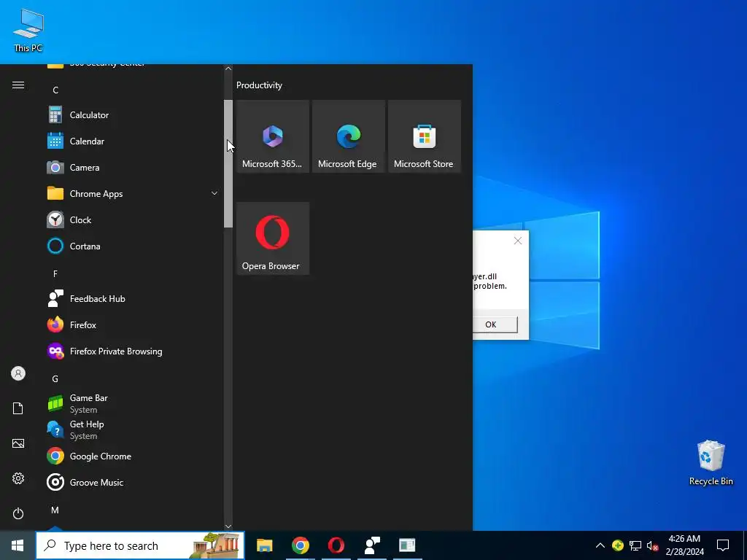Click the Power button icon
Image resolution: width=747 pixels, height=560 pixels.
coord(18,513)
